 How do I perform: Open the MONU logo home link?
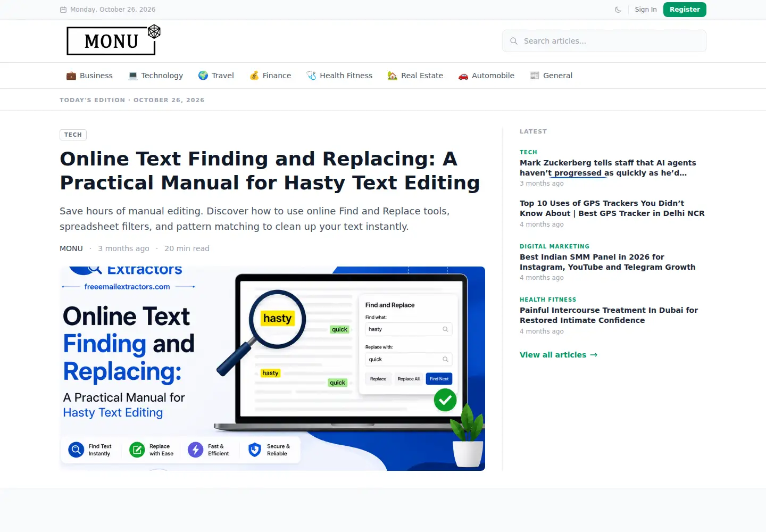coord(113,40)
